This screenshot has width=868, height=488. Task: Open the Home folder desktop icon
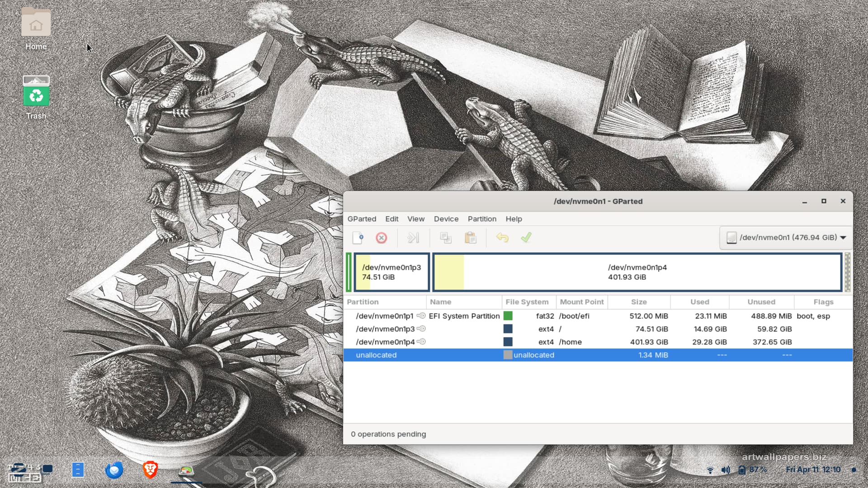tap(36, 29)
